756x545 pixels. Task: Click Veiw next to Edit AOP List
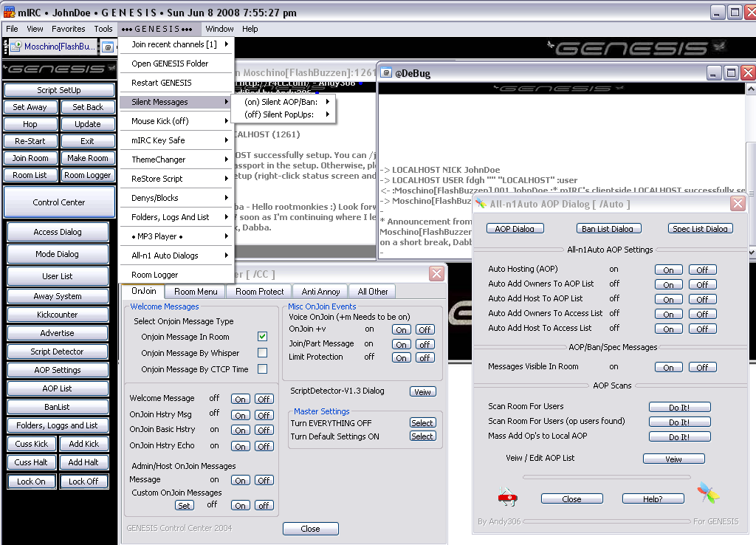673,459
